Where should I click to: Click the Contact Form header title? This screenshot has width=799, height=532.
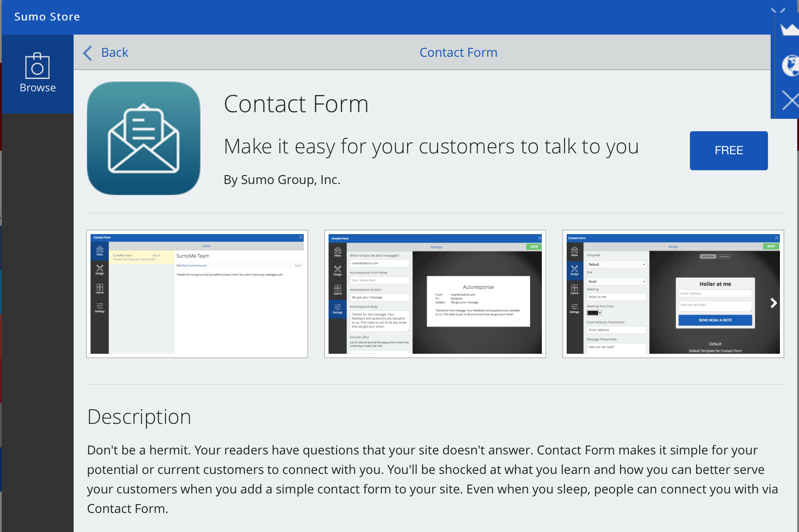click(458, 52)
